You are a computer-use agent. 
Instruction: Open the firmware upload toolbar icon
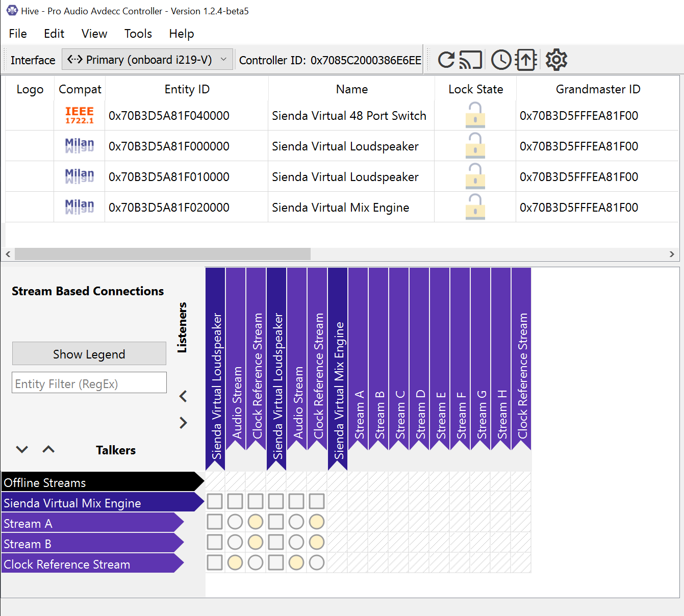pyautogui.click(x=526, y=60)
